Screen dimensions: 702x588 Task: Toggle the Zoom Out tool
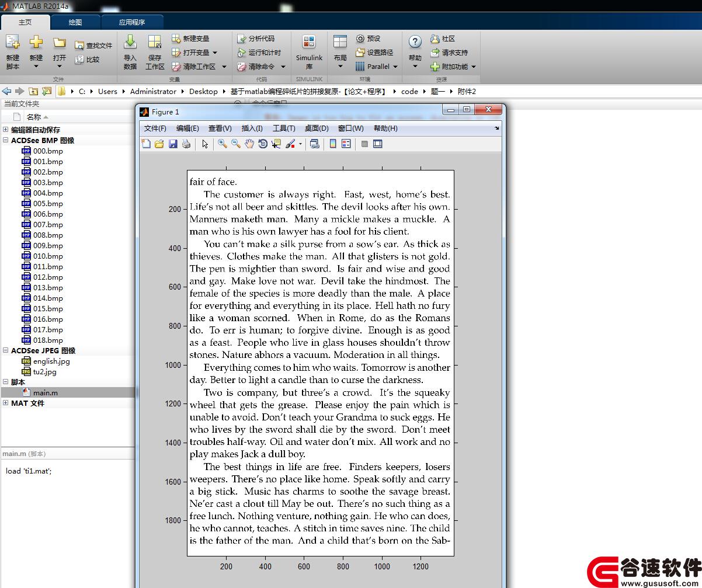pos(236,144)
